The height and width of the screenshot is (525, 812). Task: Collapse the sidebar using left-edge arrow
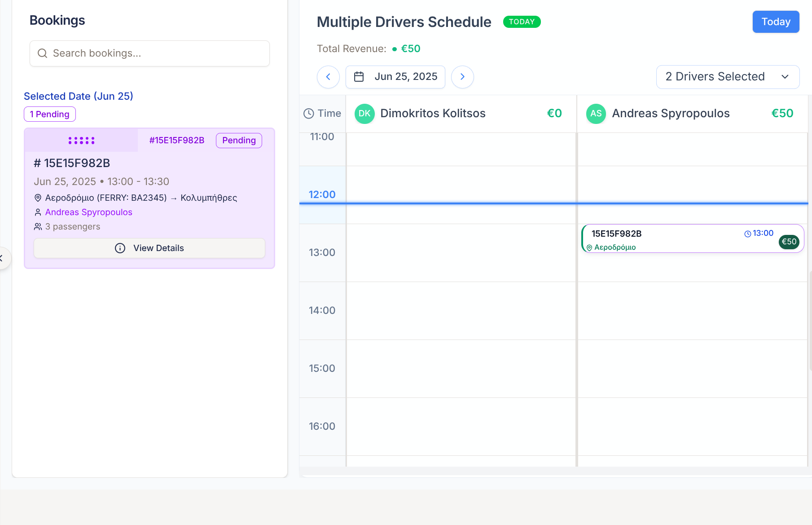[3, 258]
